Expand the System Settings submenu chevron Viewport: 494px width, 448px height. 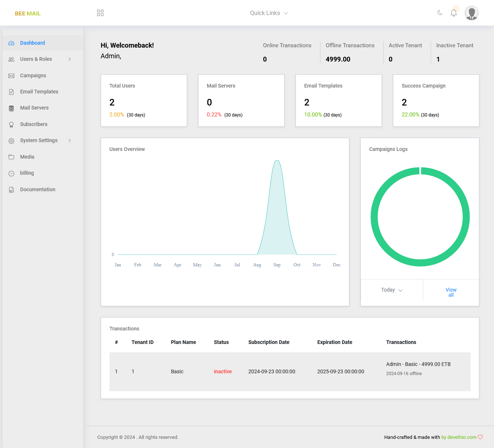70,141
